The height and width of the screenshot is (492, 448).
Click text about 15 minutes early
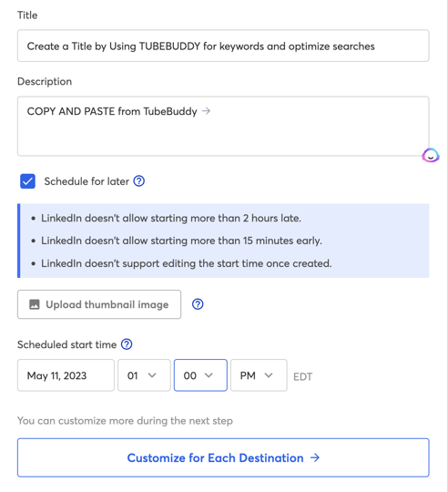pyautogui.click(x=181, y=241)
